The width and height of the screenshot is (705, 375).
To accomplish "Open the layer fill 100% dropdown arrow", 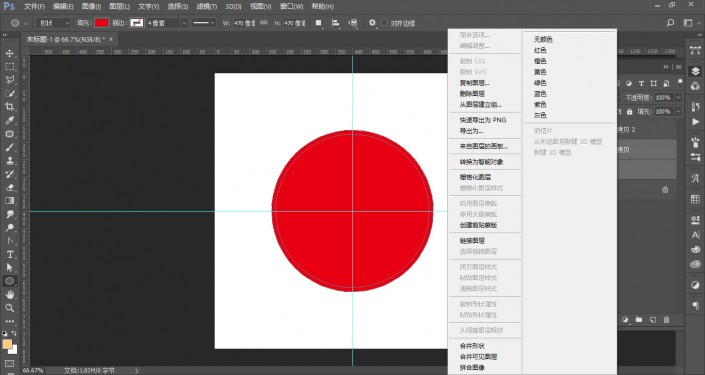I will click(x=678, y=112).
